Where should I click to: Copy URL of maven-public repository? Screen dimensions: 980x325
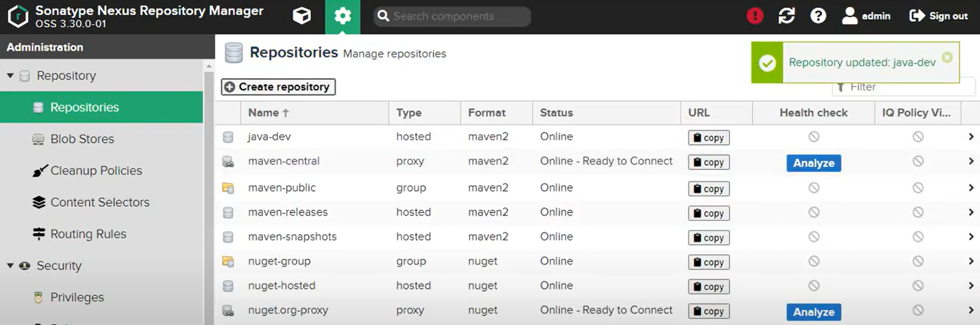[x=708, y=189]
